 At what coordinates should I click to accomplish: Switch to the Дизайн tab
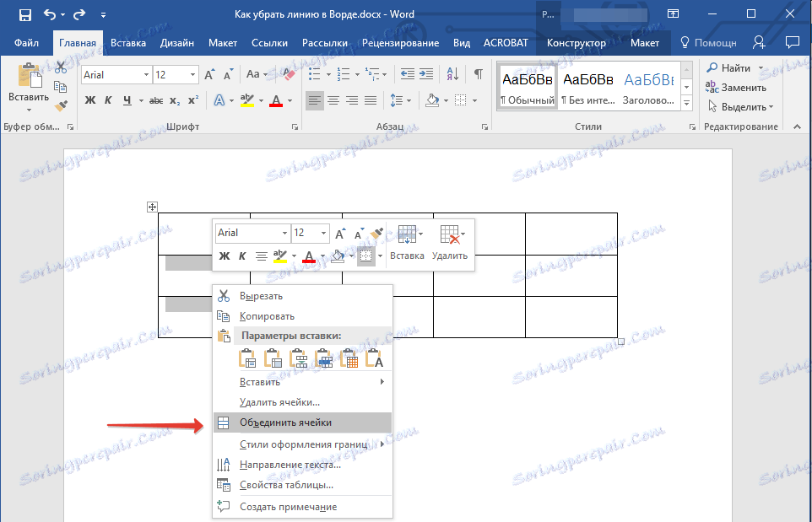177,43
